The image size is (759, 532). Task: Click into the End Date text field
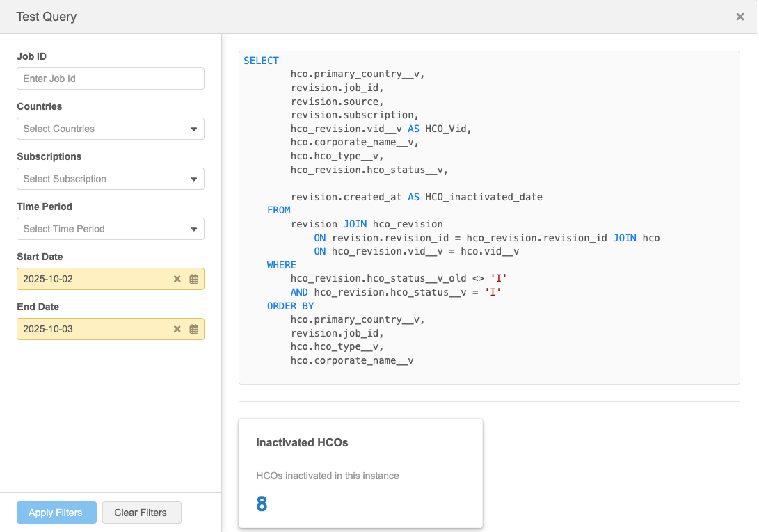point(90,329)
